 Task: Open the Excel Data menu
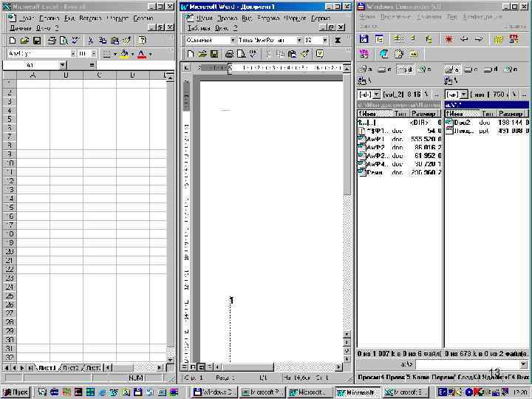pos(21,28)
